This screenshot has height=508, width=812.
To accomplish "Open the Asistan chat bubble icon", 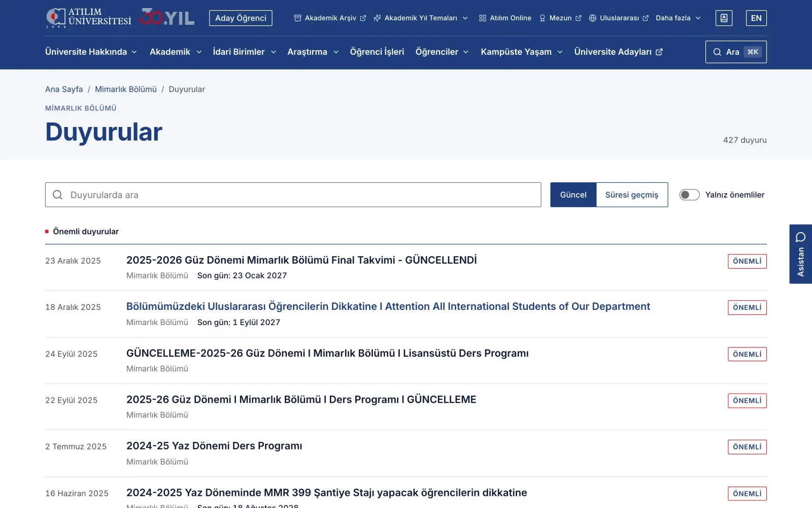I will click(801, 237).
